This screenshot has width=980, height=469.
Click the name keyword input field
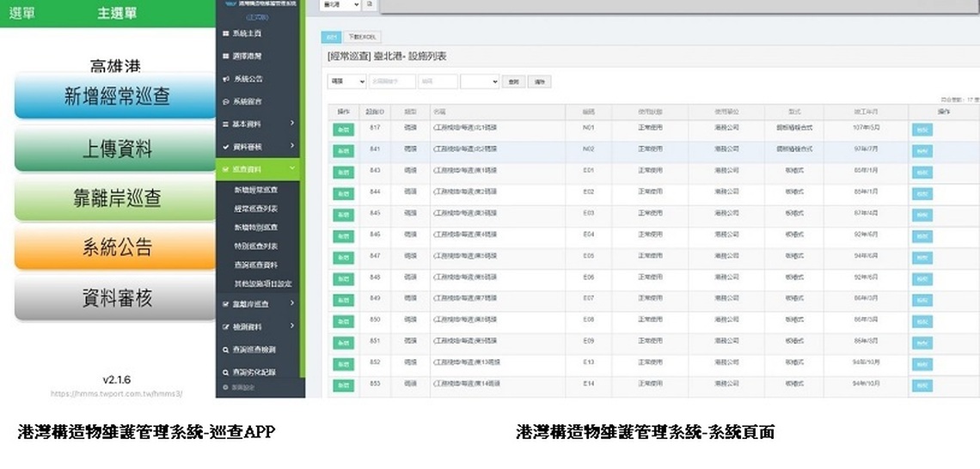point(393,82)
